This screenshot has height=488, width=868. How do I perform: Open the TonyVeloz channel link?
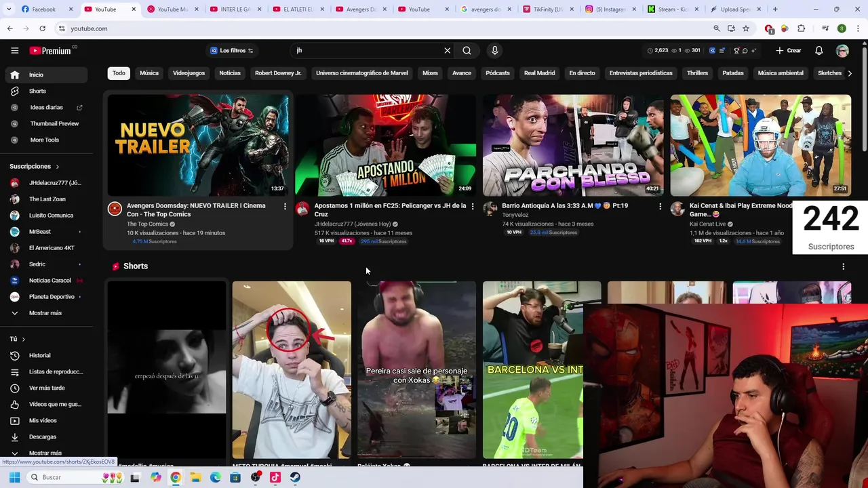point(515,215)
